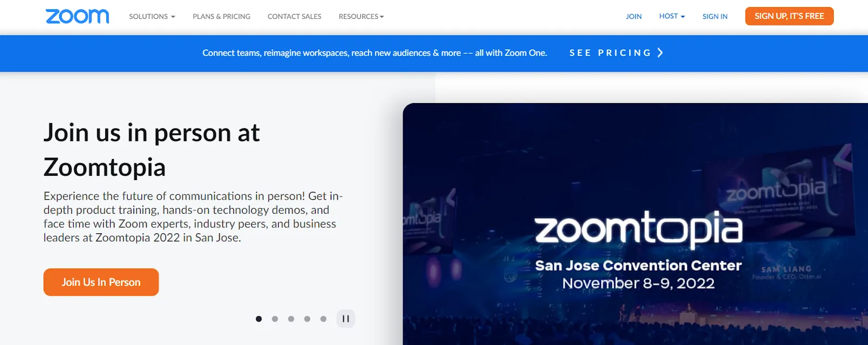This screenshot has height=345, width=868.
Task: Click the Zoom One banner text
Action: [375, 53]
